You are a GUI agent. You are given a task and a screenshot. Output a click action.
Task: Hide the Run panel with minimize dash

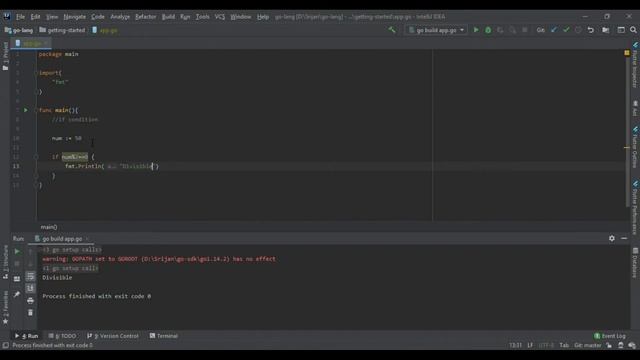[624, 238]
